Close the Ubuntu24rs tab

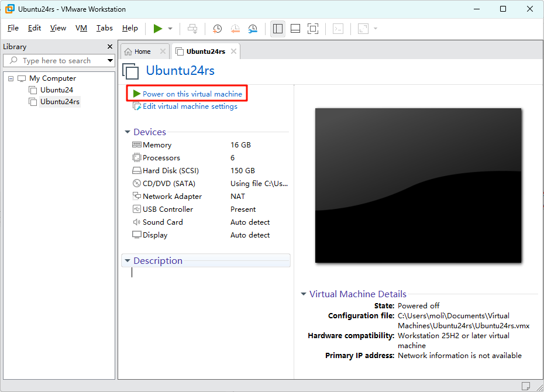pos(234,51)
